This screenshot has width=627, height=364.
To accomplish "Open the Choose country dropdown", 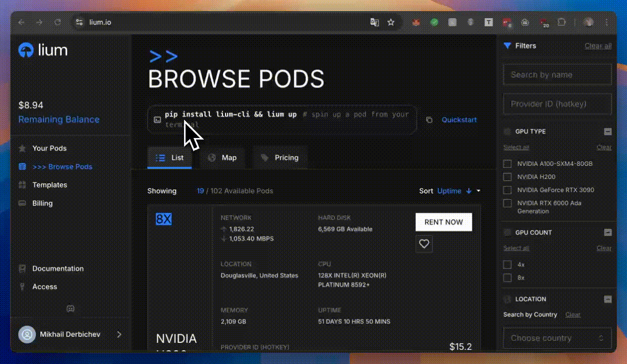I will click(557, 338).
